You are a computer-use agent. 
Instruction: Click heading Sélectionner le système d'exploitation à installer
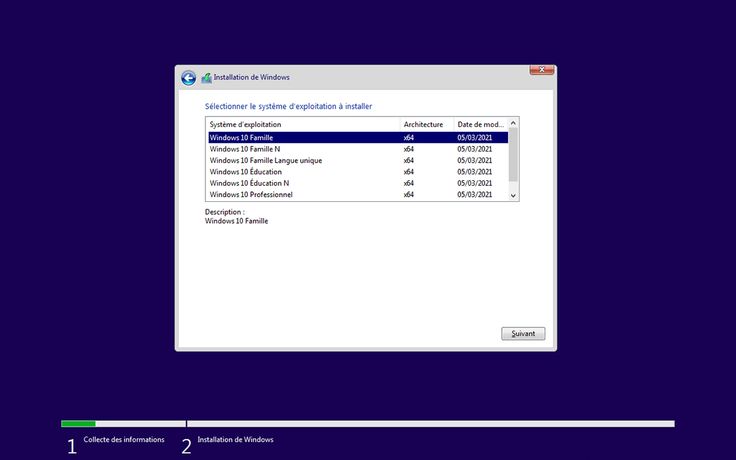(x=289, y=107)
